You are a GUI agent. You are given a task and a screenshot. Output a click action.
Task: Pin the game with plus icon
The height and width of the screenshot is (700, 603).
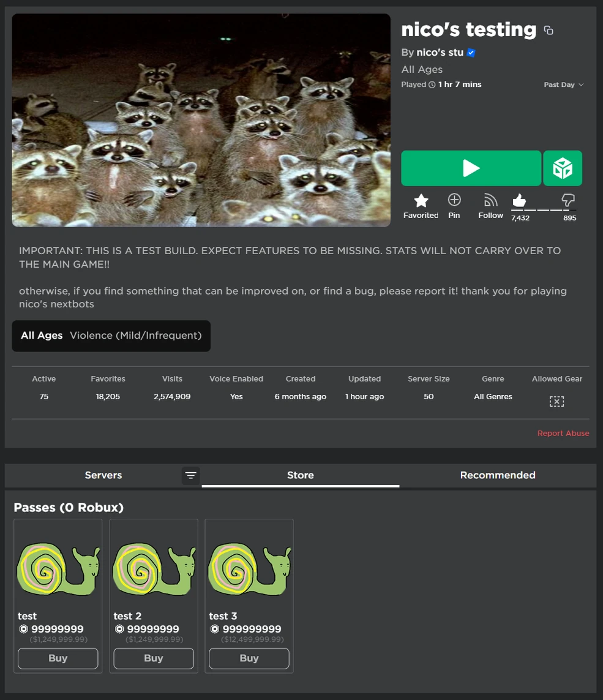(454, 200)
